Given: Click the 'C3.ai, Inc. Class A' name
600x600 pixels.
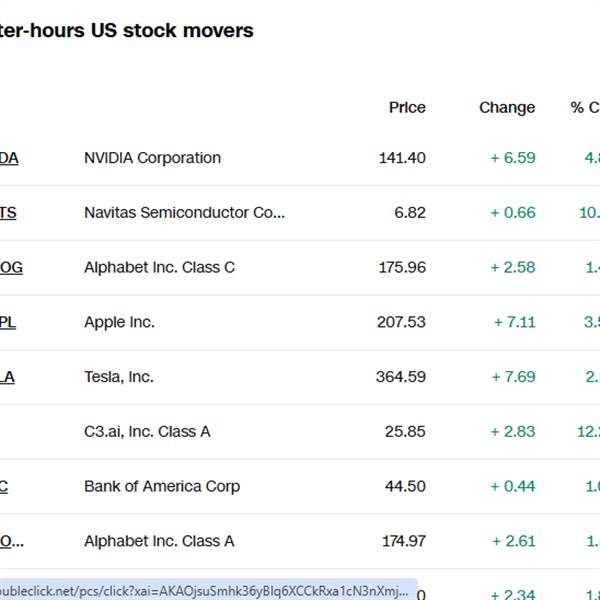Looking at the screenshot, I should tap(147, 432).
